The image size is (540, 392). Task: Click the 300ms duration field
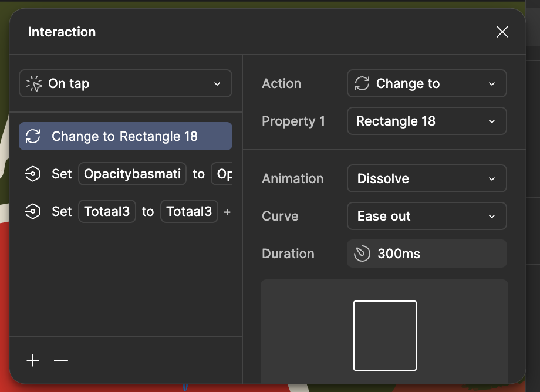coord(427,254)
